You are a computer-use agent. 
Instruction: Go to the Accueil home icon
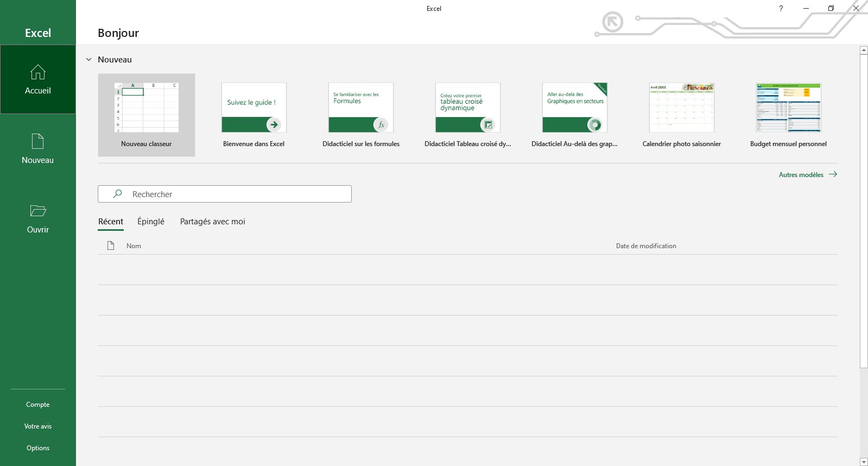(38, 72)
